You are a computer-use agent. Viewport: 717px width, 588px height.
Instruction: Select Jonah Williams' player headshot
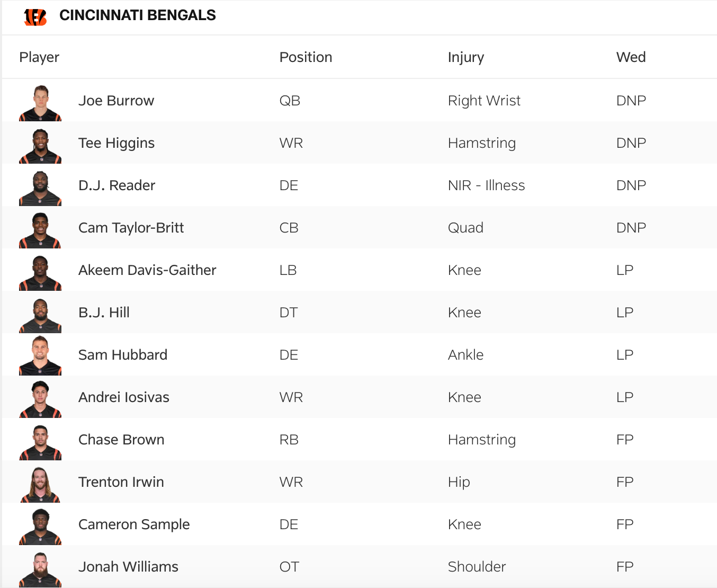[x=40, y=569]
